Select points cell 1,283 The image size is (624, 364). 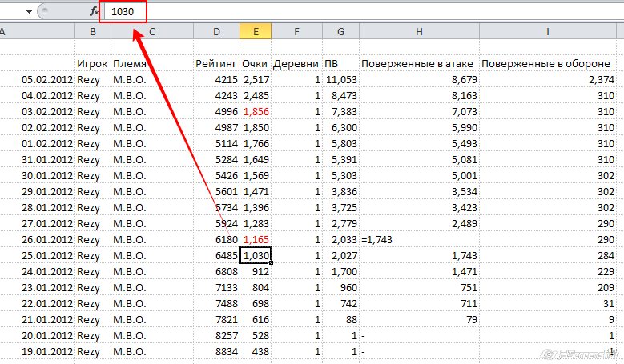tap(256, 224)
